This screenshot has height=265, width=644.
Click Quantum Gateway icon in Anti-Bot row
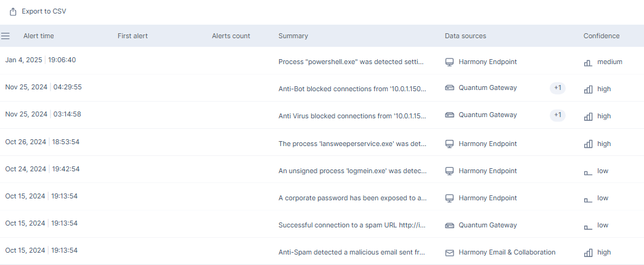coord(449,88)
